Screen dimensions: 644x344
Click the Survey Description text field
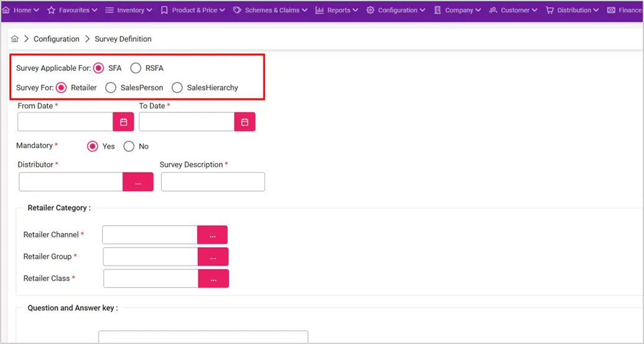(x=213, y=182)
